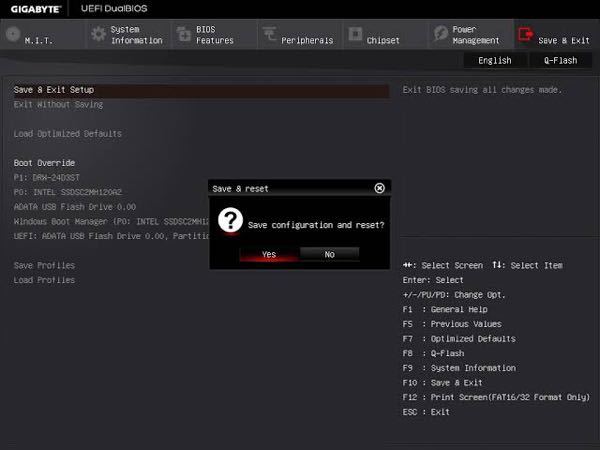The height and width of the screenshot is (450, 600).
Task: Click the Boot Override heading
Action: (x=44, y=163)
